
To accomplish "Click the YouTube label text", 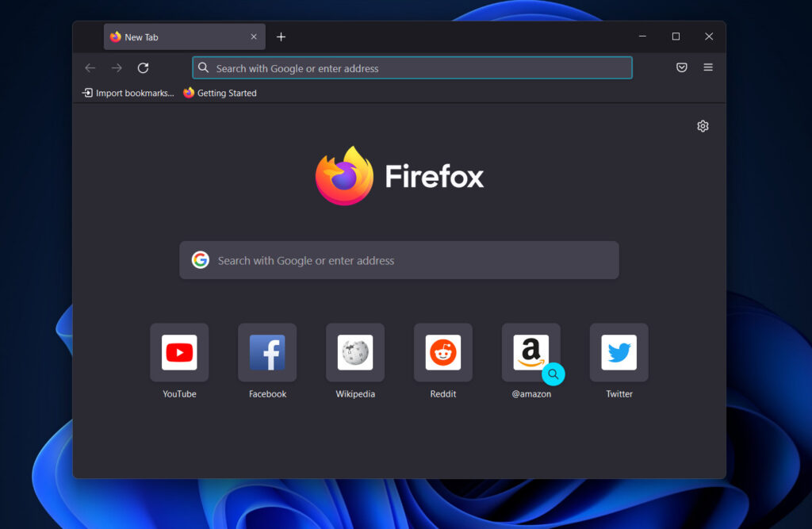I will click(x=179, y=393).
